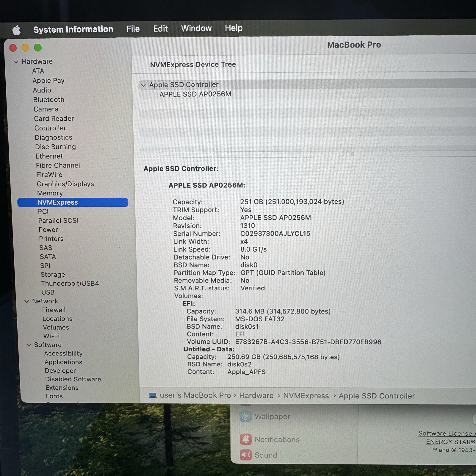Click the serial number value C02937300AJLYCL15

[x=275, y=234]
